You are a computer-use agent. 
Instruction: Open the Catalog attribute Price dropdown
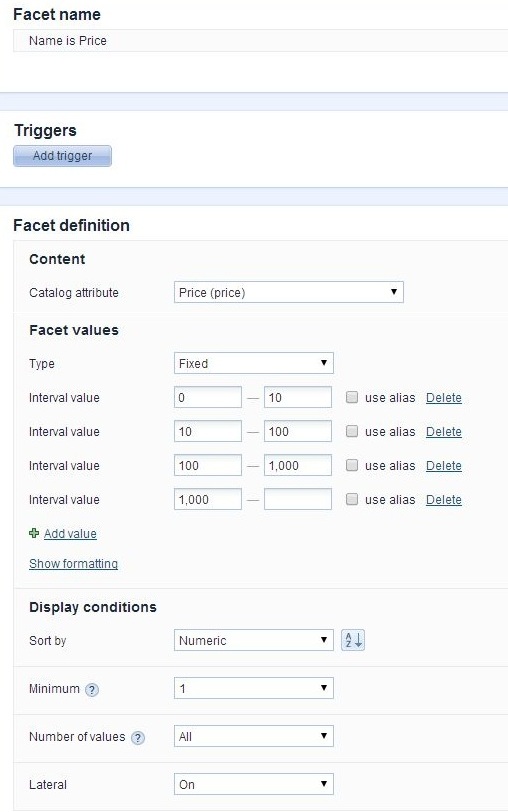[x=289, y=292]
